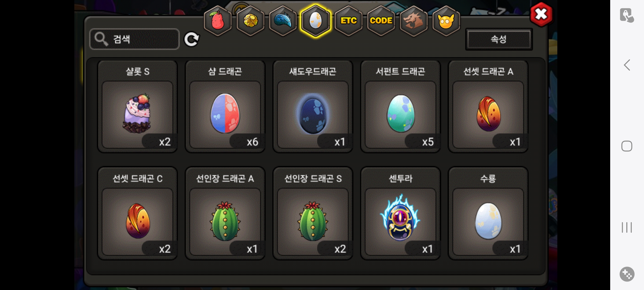Choose the 섀도우드래곤 dark egg

pos(313,107)
